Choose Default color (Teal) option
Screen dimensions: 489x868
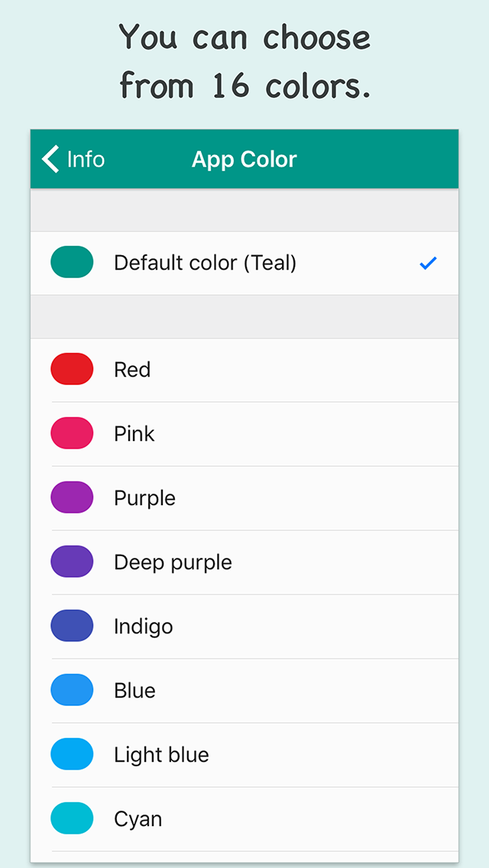click(x=244, y=263)
